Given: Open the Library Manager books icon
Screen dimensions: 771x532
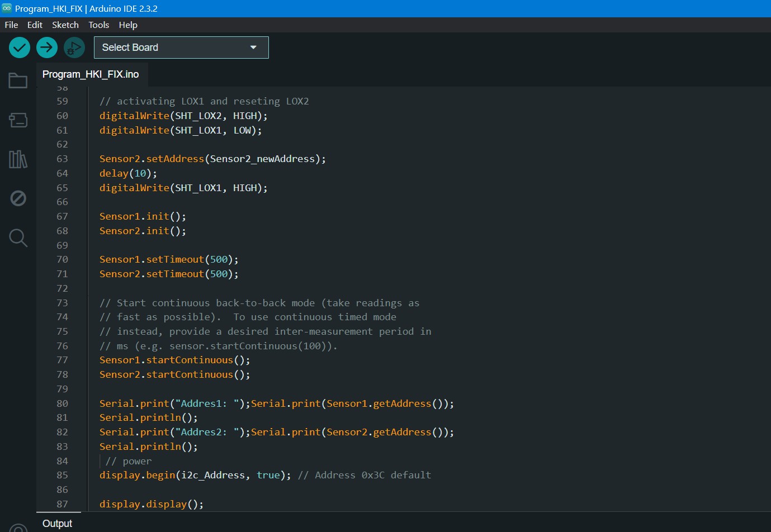Looking at the screenshot, I should (18, 159).
